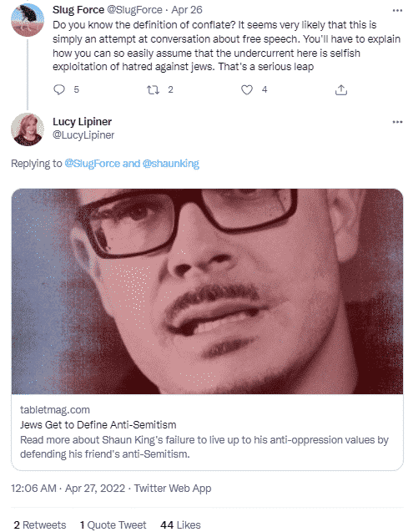This screenshot has width=413, height=532.
Task: Open Slug Force's profile avatar
Action: pos(28,20)
